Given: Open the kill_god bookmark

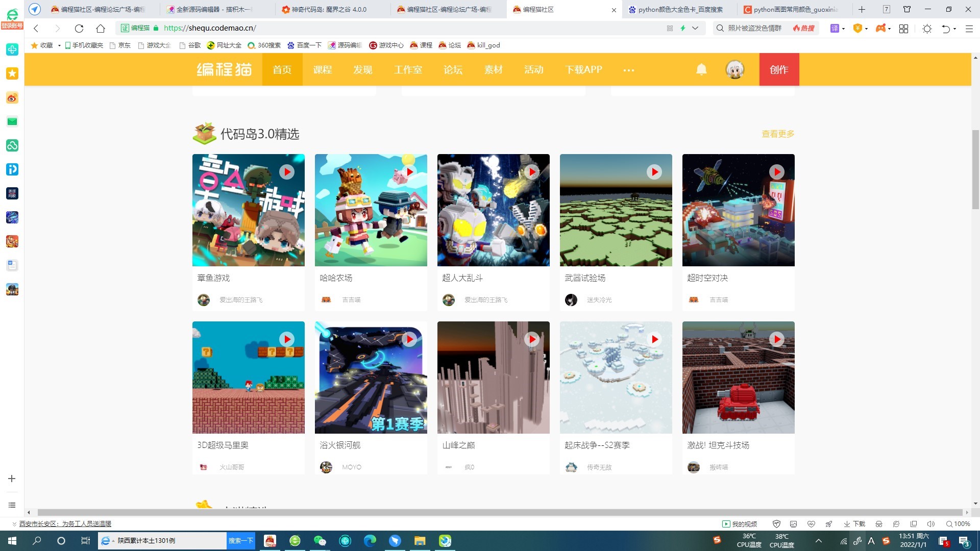Looking at the screenshot, I should [x=483, y=45].
